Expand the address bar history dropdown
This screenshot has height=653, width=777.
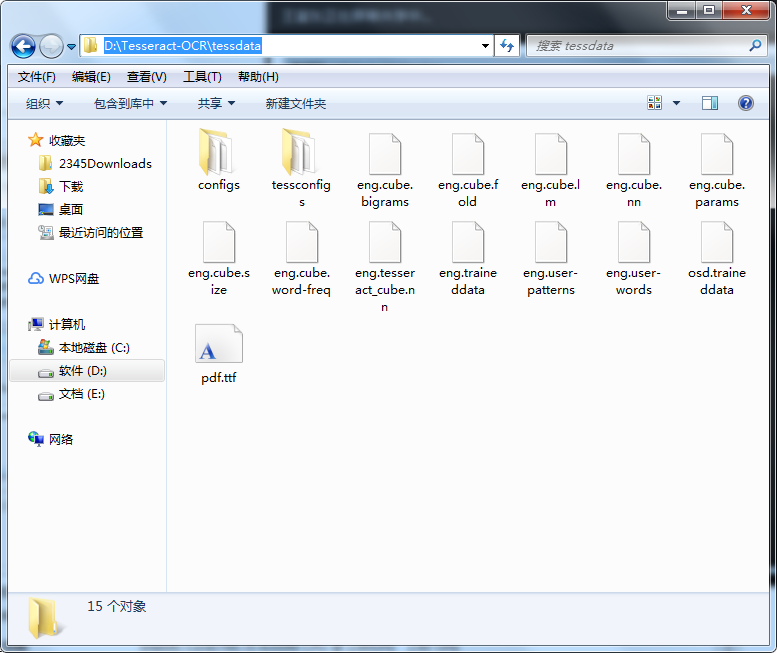coord(485,46)
